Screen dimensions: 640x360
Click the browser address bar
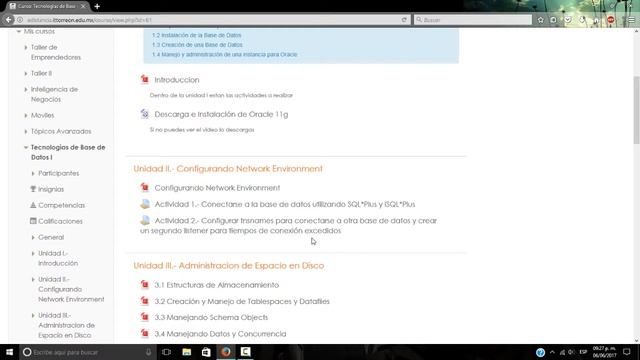point(212,20)
